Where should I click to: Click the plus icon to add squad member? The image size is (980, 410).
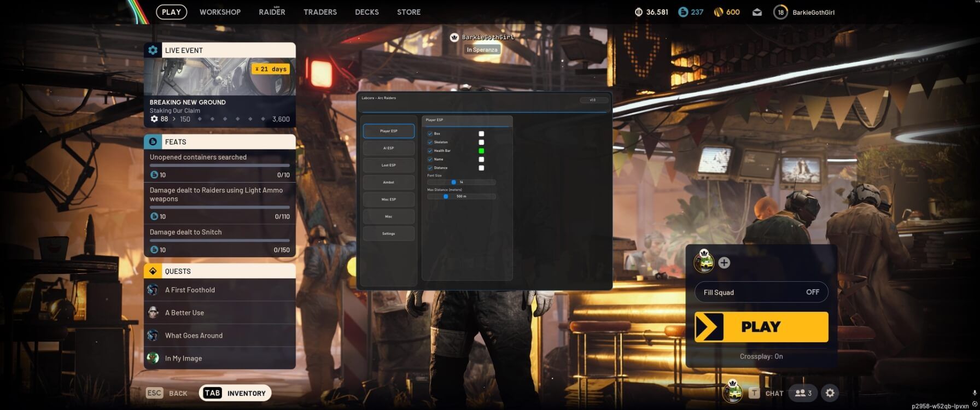724,263
